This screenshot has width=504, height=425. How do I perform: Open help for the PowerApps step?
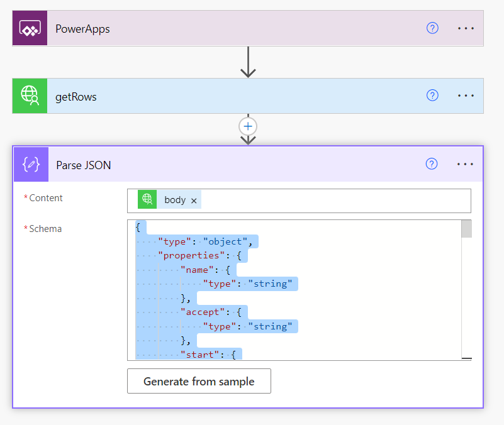tap(432, 28)
